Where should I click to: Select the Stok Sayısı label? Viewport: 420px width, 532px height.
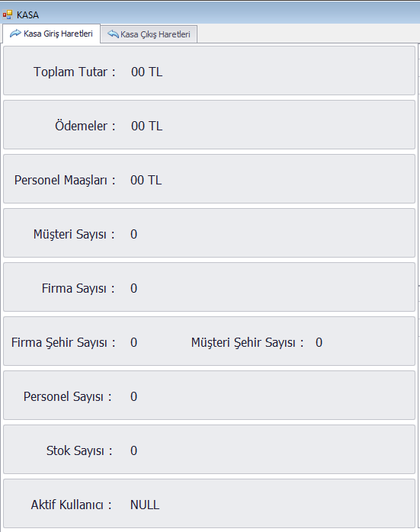click(x=79, y=450)
